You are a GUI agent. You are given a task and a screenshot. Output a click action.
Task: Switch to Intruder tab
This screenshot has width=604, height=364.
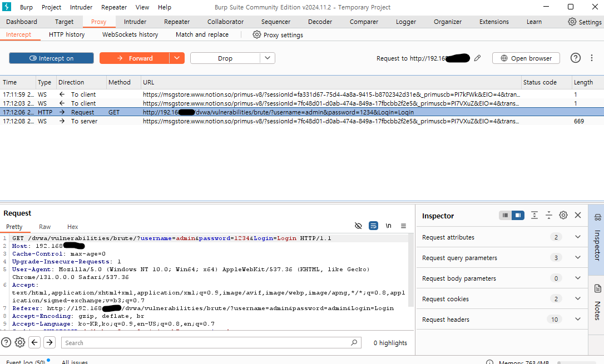(135, 22)
